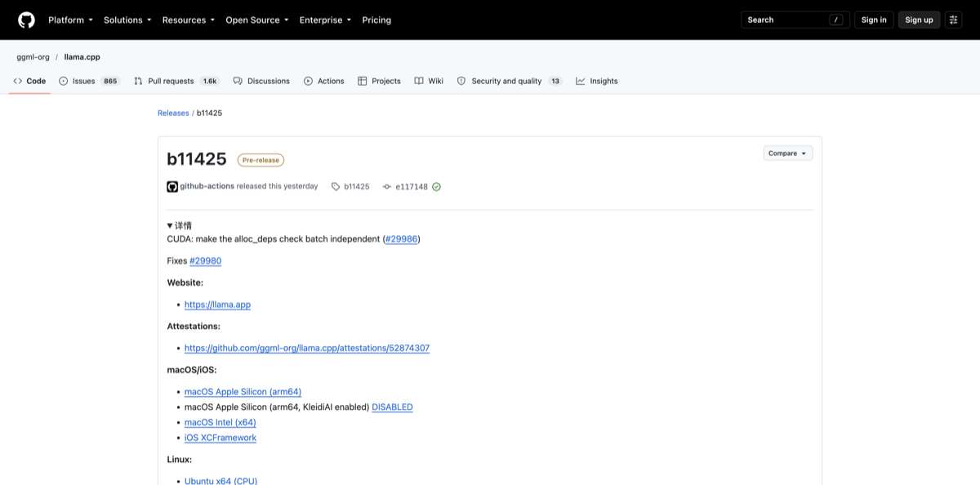
Task: Click the Sign up button
Action: click(919, 20)
